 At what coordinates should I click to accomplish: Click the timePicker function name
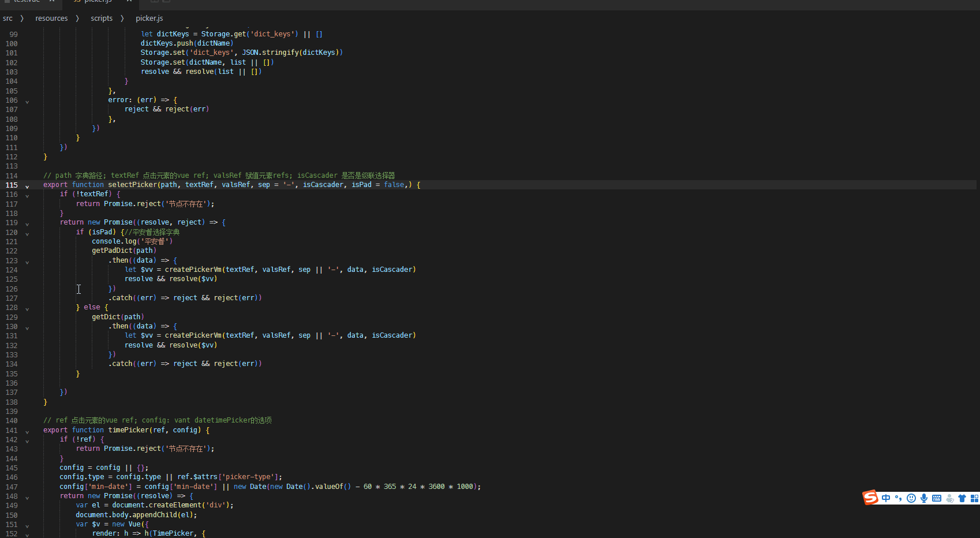point(128,430)
